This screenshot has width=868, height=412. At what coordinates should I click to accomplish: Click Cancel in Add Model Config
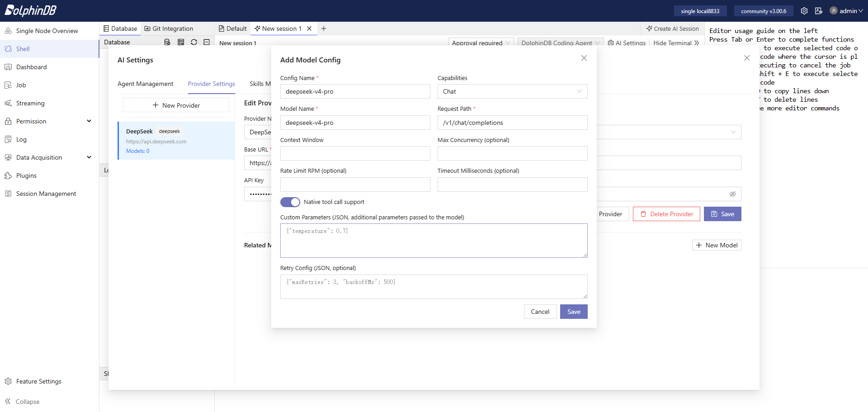click(540, 312)
